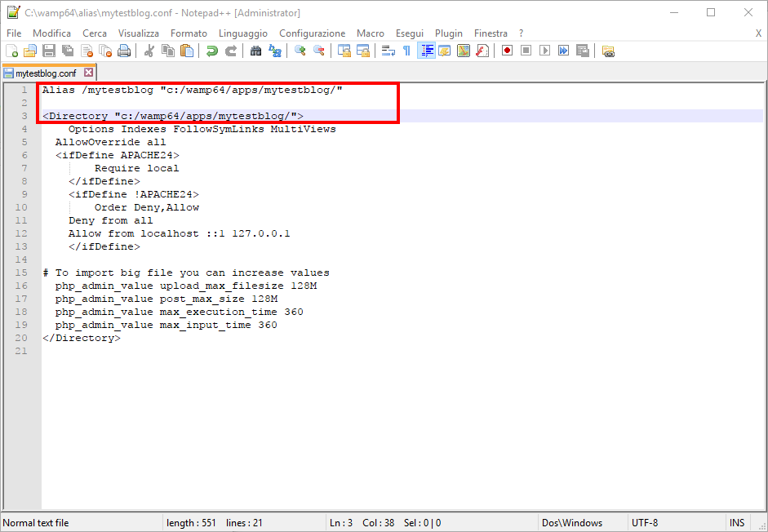Viewport: 768px width, 532px height.
Task: Open the Linguaggio menu
Action: coord(243,33)
